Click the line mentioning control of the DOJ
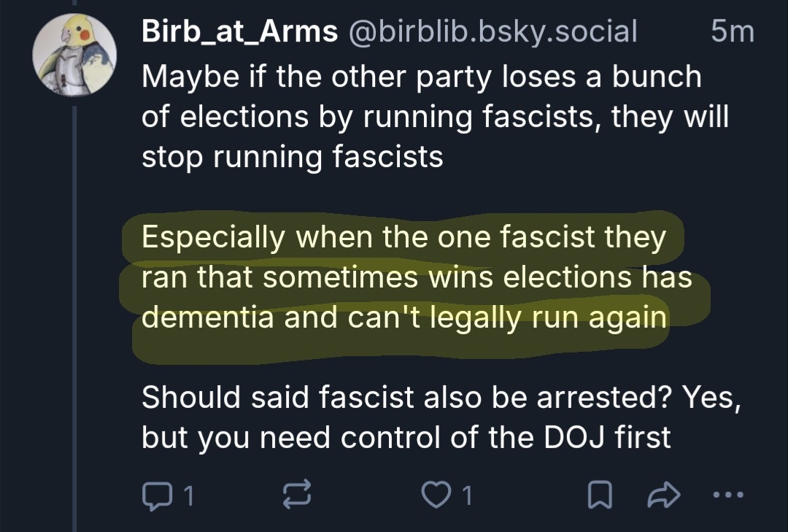 [406, 437]
